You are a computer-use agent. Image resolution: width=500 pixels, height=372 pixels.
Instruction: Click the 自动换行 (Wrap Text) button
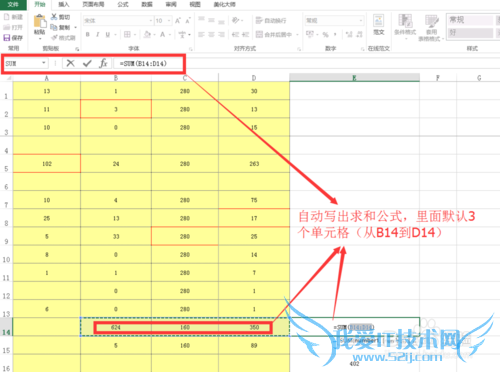point(271,21)
